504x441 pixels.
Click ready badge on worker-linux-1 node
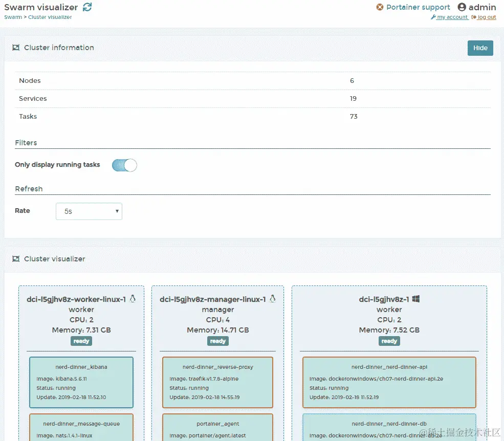pos(81,341)
